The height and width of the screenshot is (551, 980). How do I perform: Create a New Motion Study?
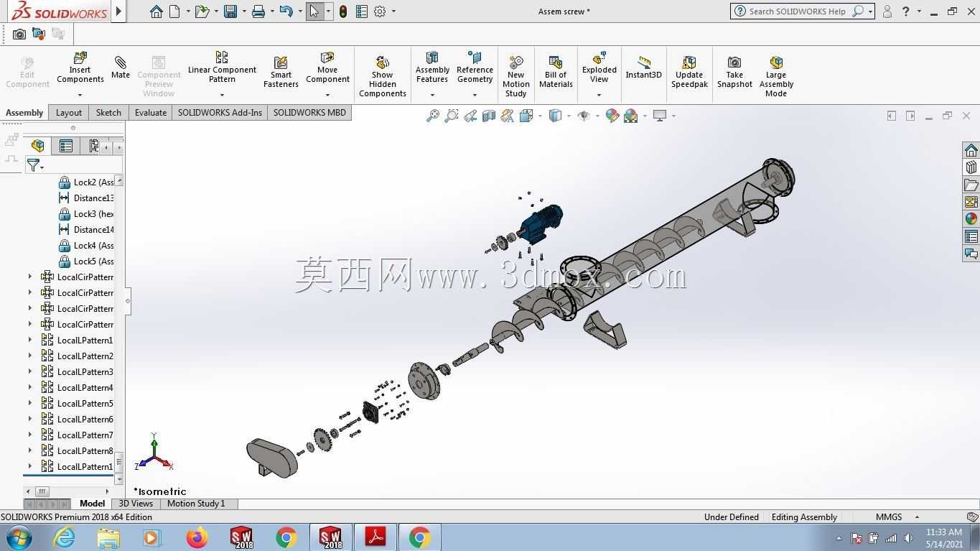pyautogui.click(x=515, y=76)
